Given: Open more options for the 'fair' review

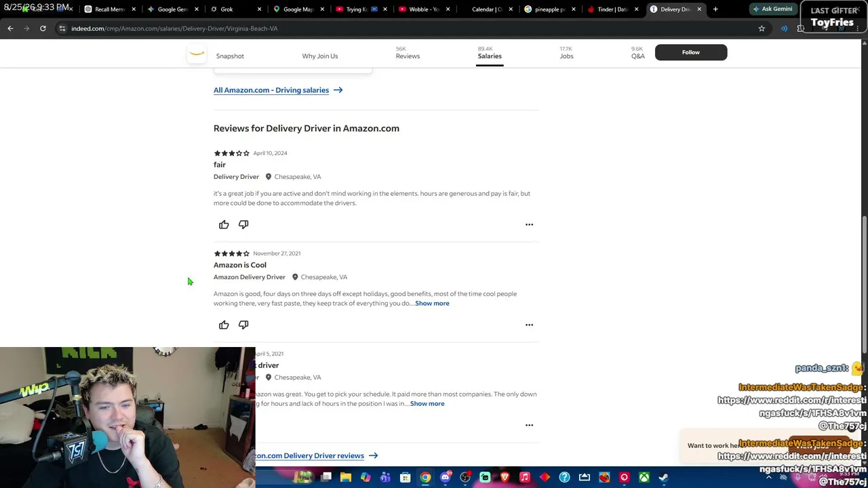Looking at the screenshot, I should [529, 224].
